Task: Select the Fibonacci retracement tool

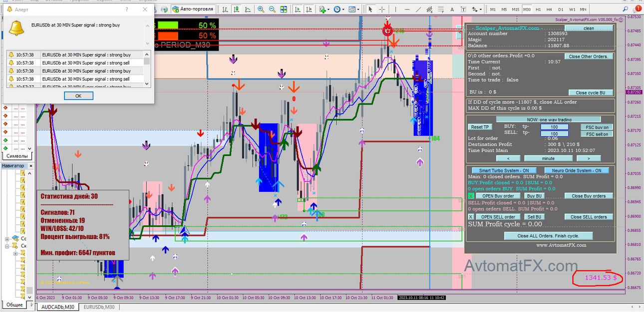Action: pyautogui.click(x=440, y=9)
